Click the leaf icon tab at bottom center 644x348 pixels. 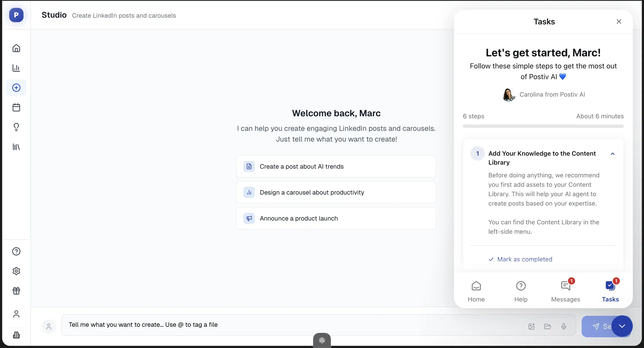pyautogui.click(x=322, y=340)
